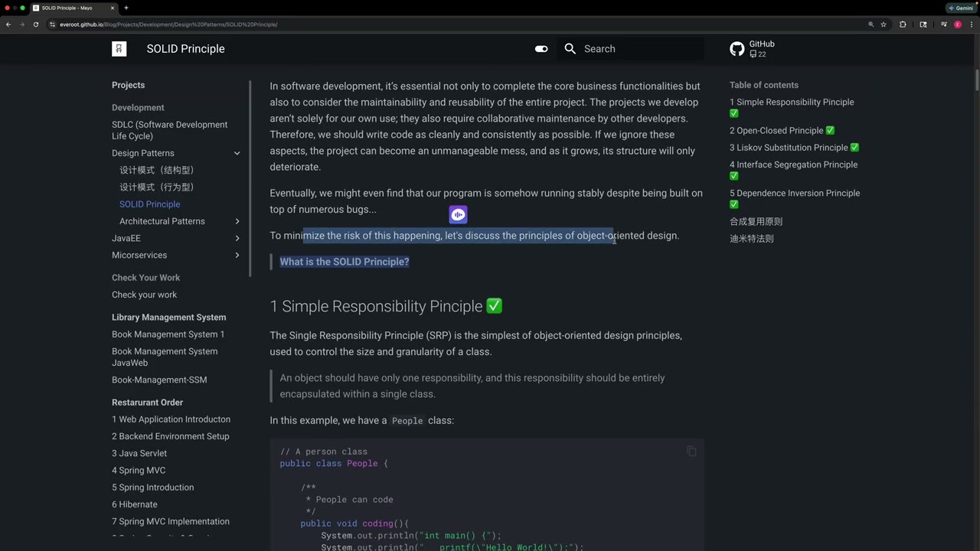The image size is (980, 551).
Task: Select SOLID Principle in sidebar
Action: click(x=150, y=204)
